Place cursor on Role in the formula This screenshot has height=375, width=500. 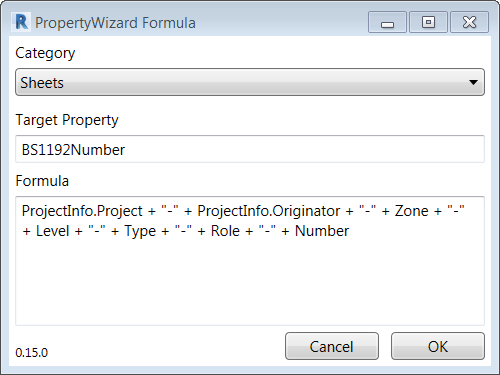[x=225, y=231]
